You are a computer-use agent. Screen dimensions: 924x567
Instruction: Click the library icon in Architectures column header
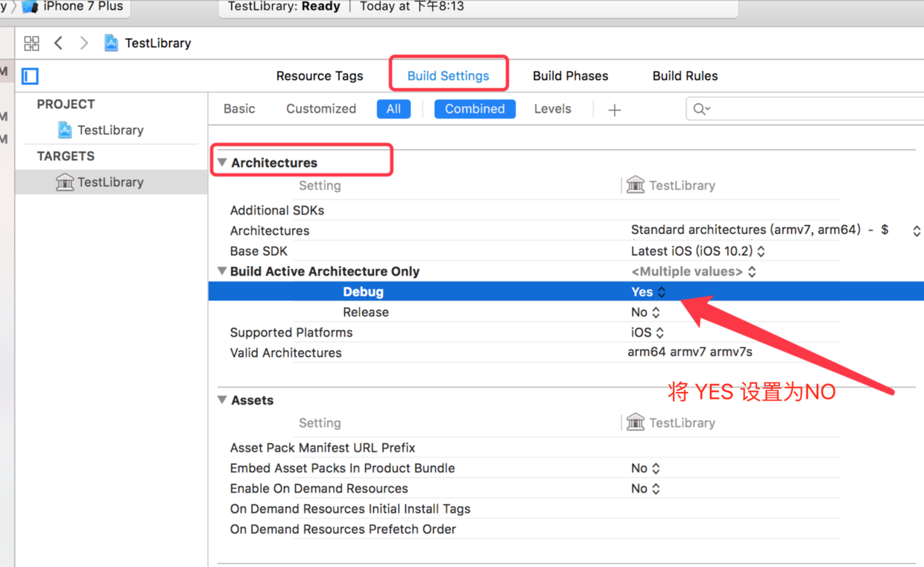tap(636, 185)
